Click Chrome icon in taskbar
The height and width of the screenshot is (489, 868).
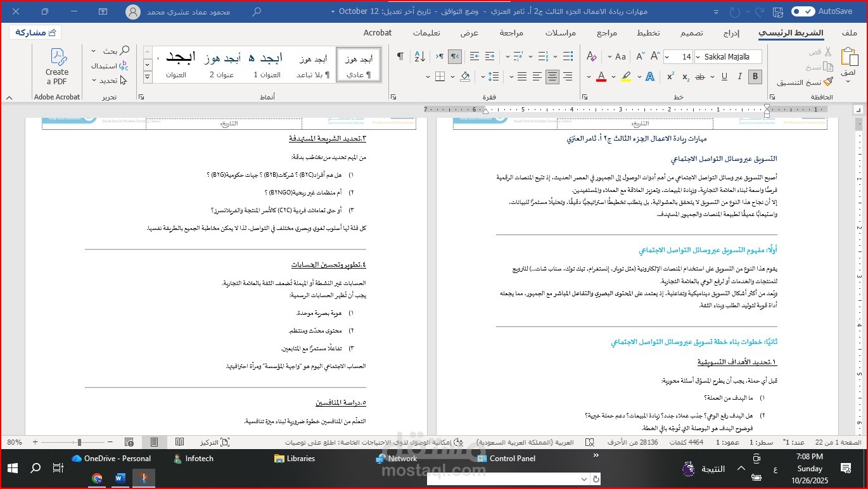pos(97,478)
